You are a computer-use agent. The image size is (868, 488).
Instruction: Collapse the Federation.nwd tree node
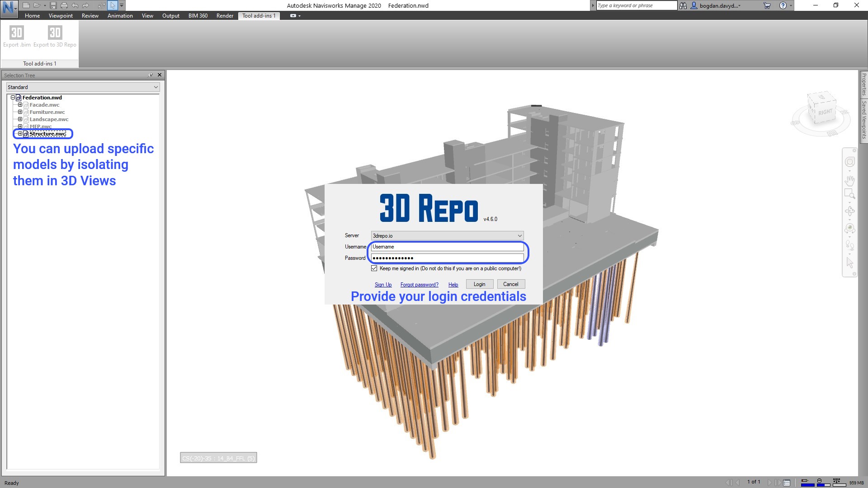tap(13, 98)
